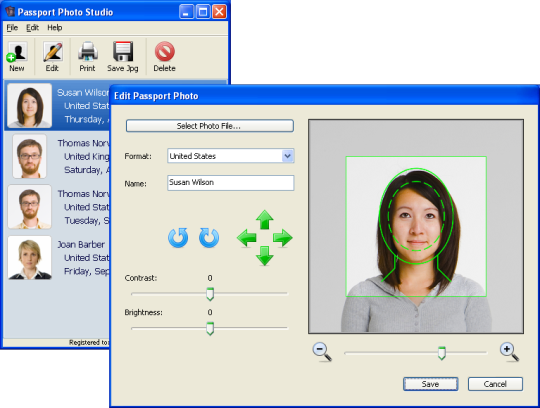Move photo left with green arrow
Screen dimensions: 540x408
[x=247, y=238]
